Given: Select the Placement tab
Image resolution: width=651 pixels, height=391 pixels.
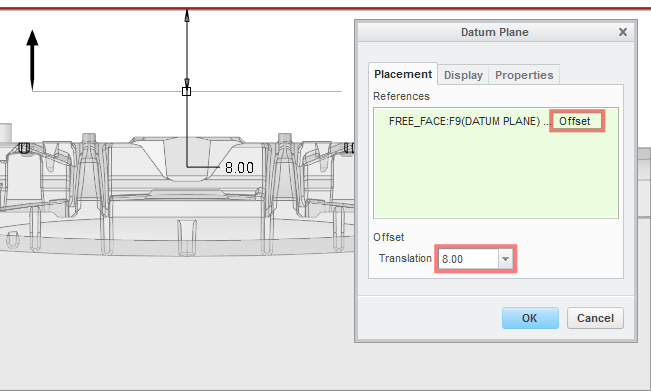Looking at the screenshot, I should (403, 74).
